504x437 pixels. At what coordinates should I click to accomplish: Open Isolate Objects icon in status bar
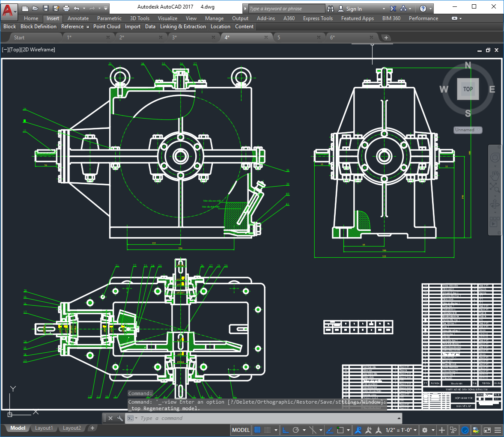click(x=453, y=430)
